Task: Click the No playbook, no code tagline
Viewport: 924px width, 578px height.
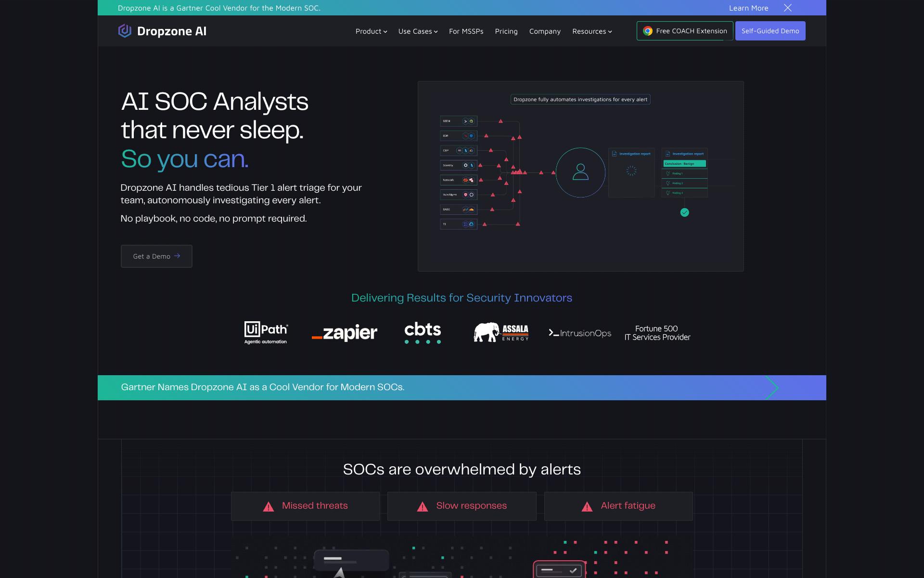Action: (x=214, y=219)
